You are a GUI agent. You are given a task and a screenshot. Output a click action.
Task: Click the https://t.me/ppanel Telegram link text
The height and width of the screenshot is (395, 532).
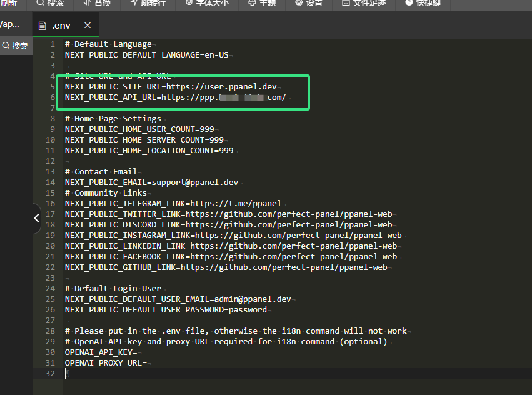pos(236,204)
